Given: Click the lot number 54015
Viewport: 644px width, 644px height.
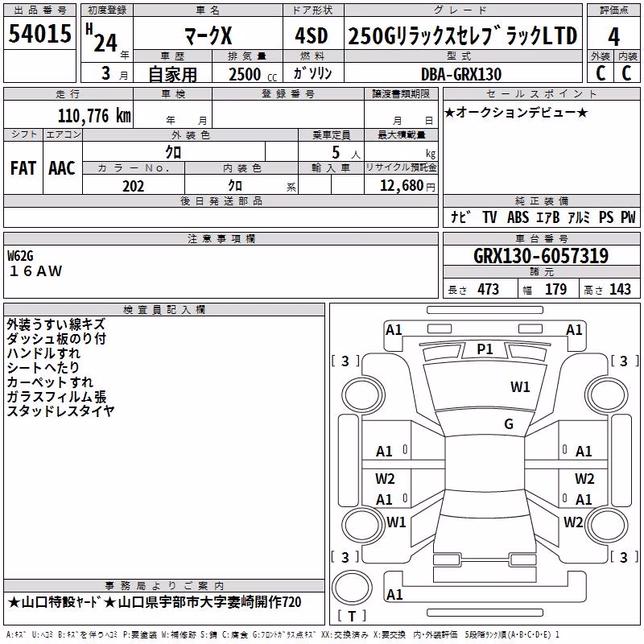Looking at the screenshot, I should click(39, 34).
